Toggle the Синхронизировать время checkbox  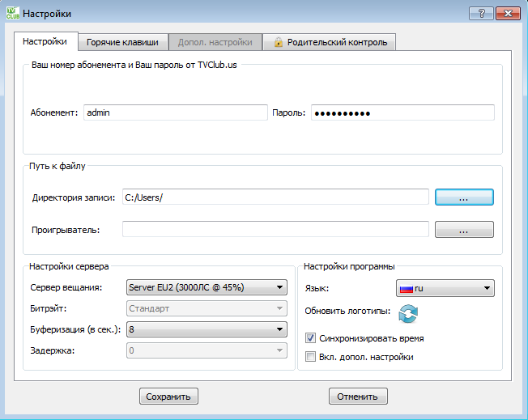(310, 338)
